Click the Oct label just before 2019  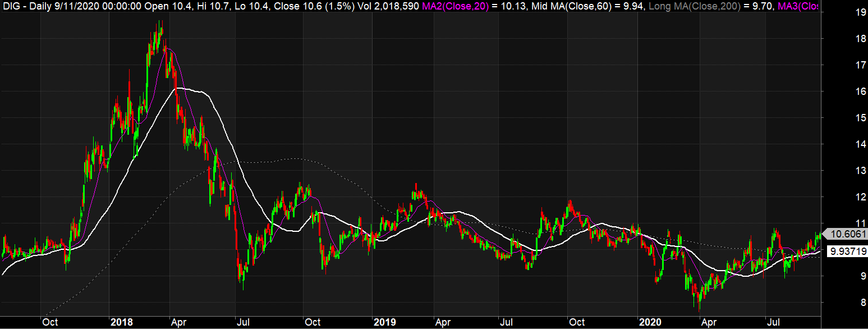(x=313, y=322)
